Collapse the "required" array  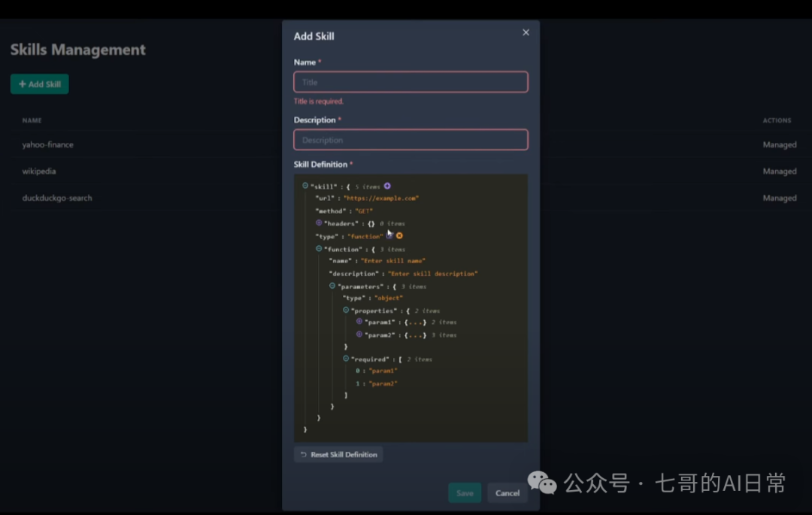click(x=346, y=358)
